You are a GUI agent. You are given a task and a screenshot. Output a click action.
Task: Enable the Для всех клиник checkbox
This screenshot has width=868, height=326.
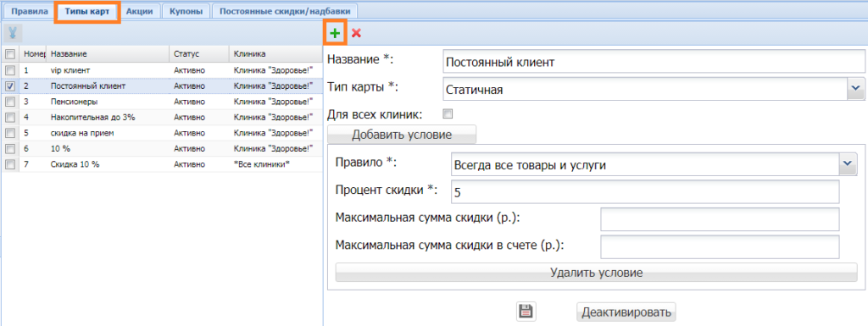(x=448, y=114)
